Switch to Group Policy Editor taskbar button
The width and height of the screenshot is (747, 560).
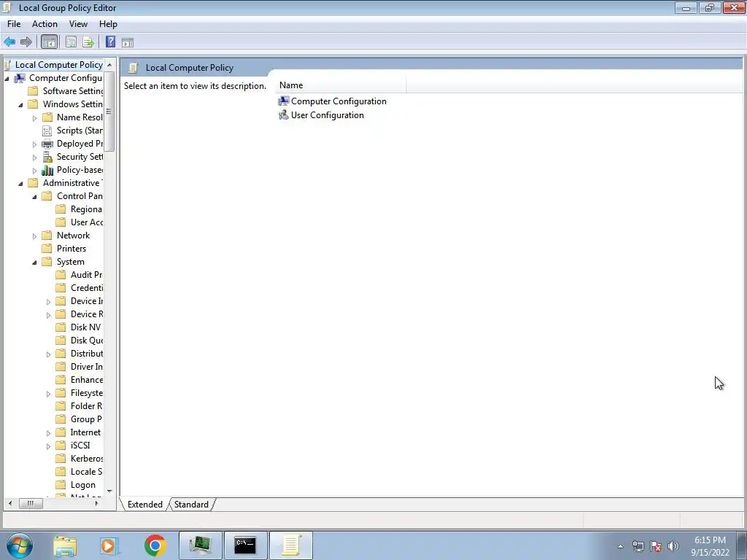coord(291,545)
